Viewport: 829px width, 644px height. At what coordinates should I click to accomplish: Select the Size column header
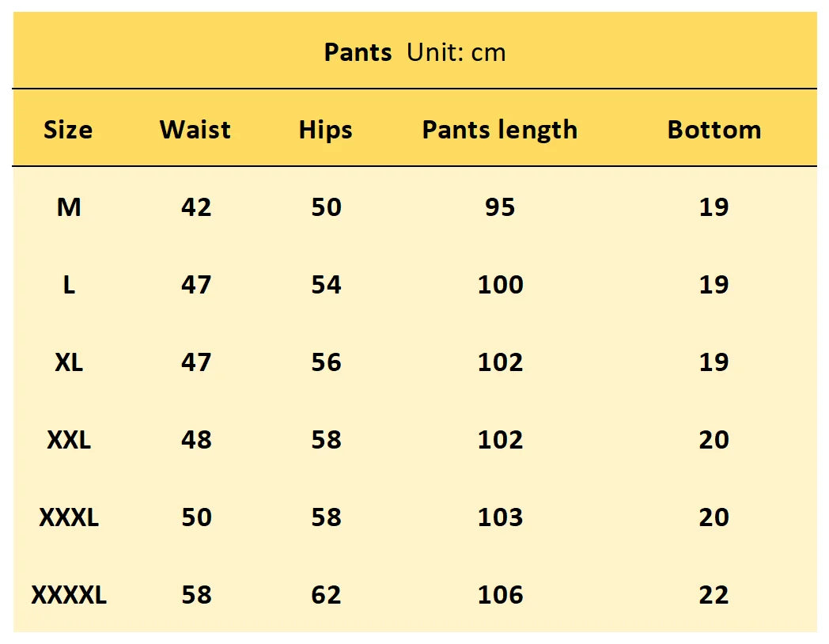[x=68, y=130]
